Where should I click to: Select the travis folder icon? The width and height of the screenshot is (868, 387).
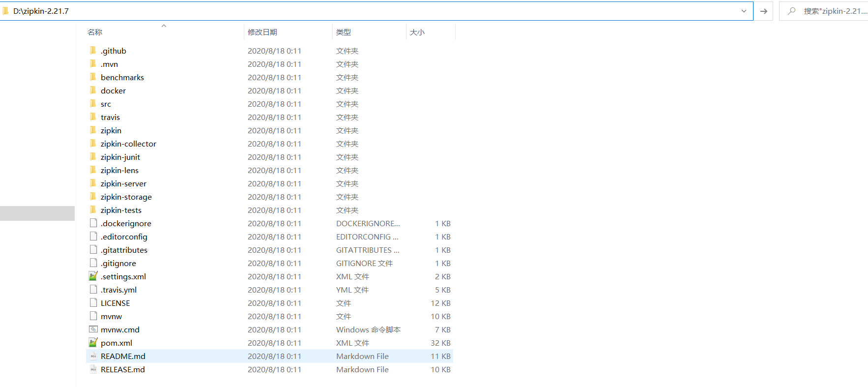[x=93, y=117]
